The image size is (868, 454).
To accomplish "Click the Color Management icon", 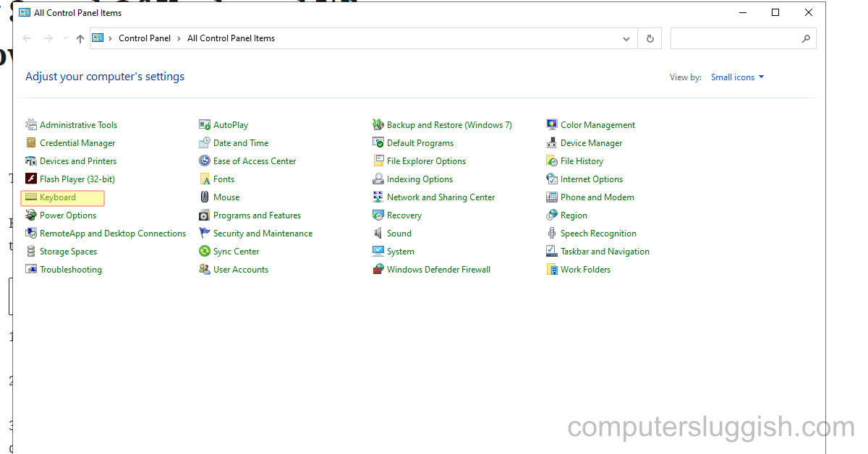I will point(552,125).
